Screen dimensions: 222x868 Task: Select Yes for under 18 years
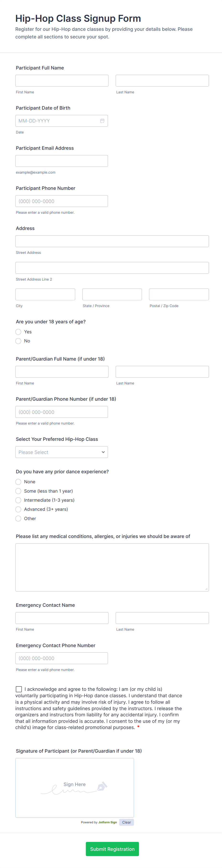pyautogui.click(x=19, y=332)
